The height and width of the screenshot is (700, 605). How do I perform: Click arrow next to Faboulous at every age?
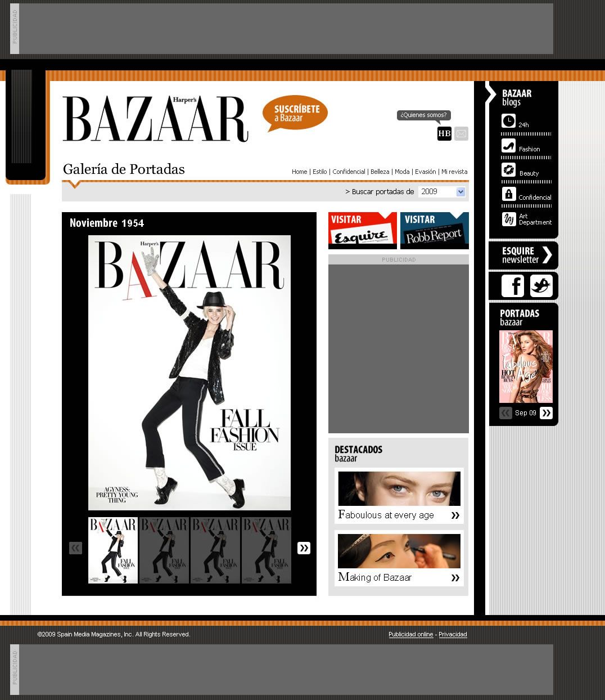(x=455, y=515)
